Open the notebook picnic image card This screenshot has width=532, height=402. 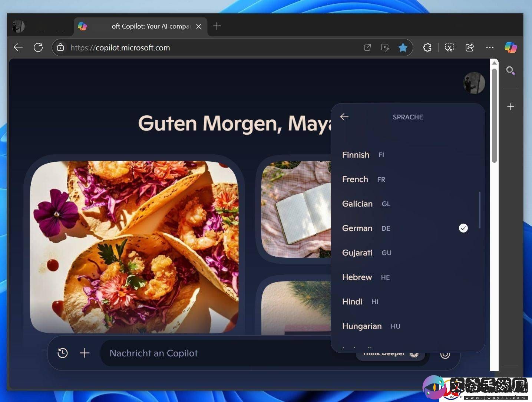(296, 209)
